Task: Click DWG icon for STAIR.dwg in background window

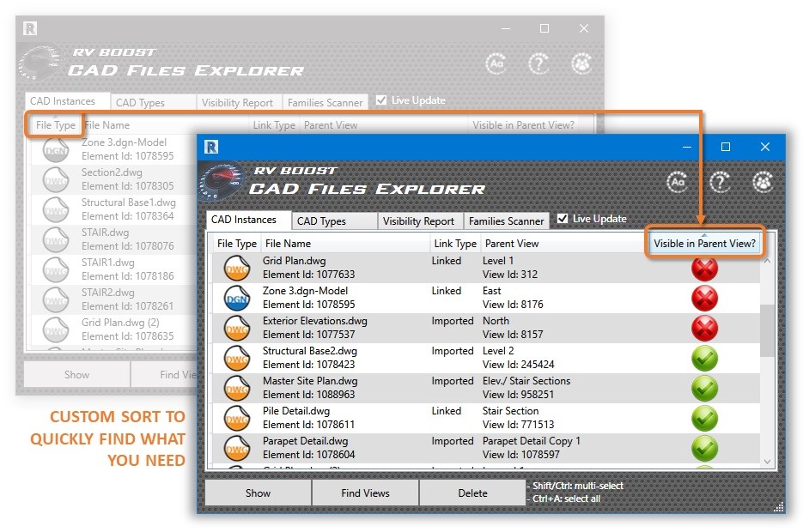Action: (56, 240)
